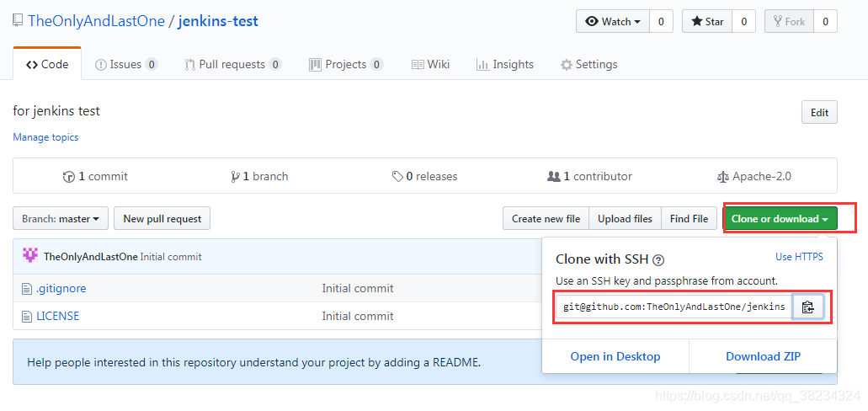
Task: Click the LICENSE file icon
Action: 27,317
